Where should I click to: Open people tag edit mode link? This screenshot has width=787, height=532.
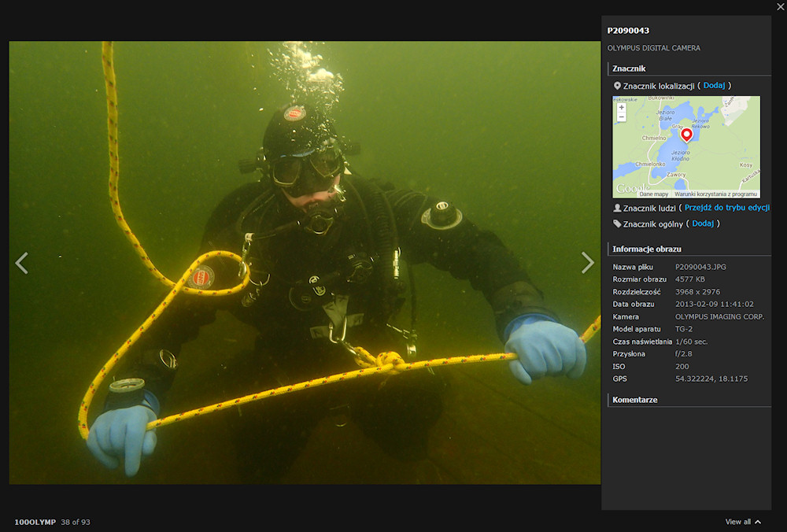(x=726, y=207)
